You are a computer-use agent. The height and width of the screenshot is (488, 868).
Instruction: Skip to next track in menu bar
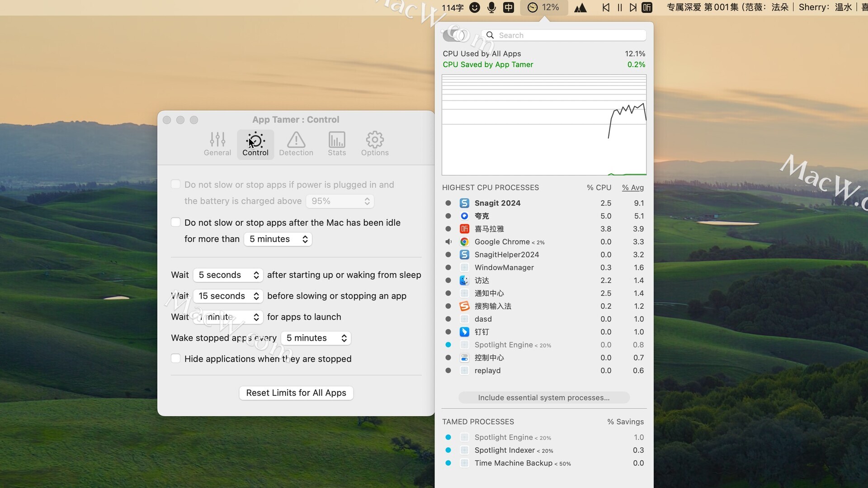[x=633, y=7]
